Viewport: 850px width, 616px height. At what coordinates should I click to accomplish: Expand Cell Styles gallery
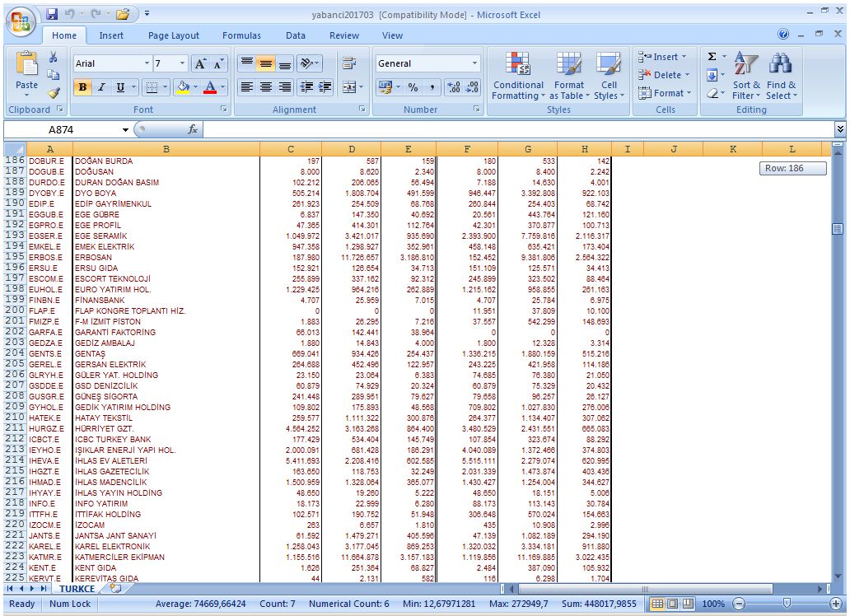(609, 76)
